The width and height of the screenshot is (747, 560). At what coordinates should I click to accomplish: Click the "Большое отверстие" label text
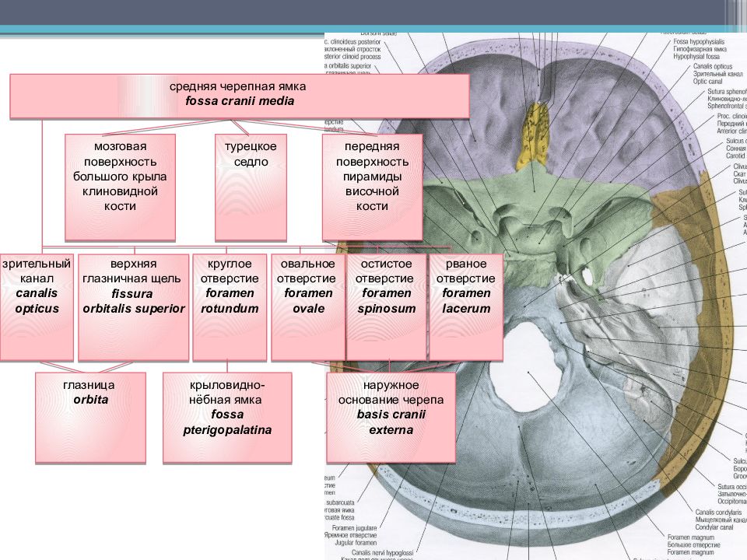tap(693, 544)
